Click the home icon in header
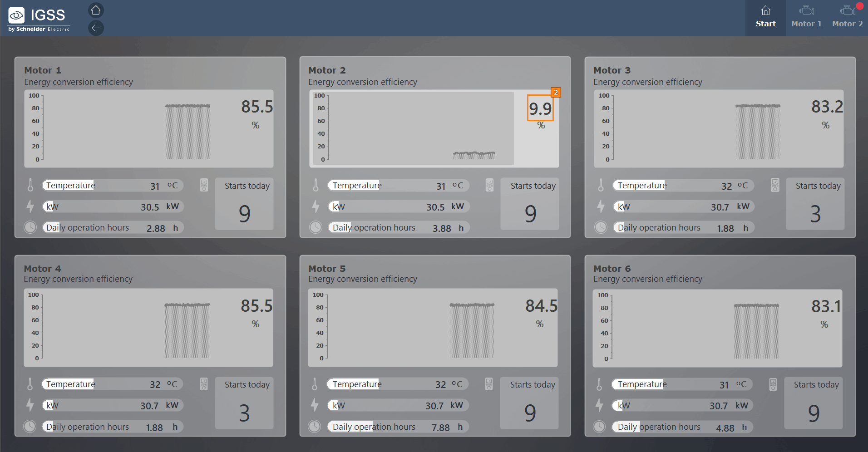The width and height of the screenshot is (868, 452). click(x=96, y=10)
